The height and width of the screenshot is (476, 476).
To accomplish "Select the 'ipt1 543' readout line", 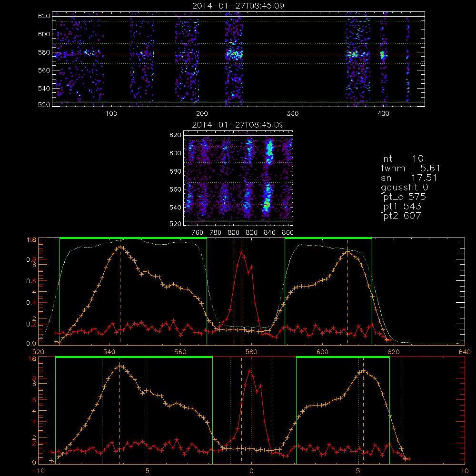I will [401, 206].
